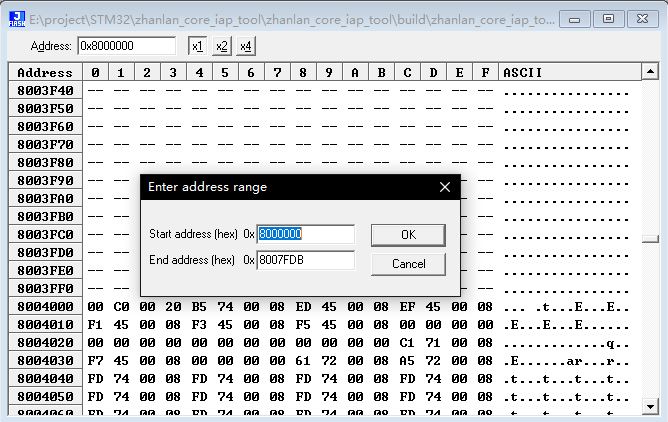The height and width of the screenshot is (422, 668).
Task: Click the vertical scrollbar thumb
Action: pos(650,239)
